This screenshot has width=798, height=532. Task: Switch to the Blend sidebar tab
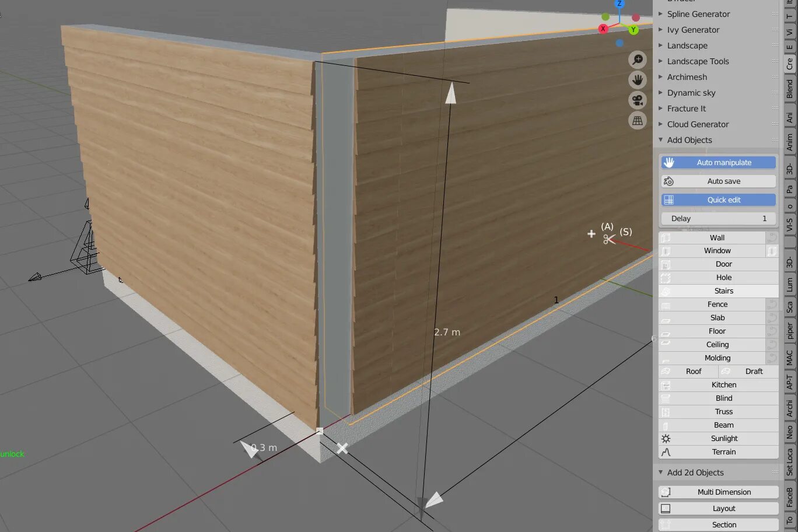pyautogui.click(x=790, y=89)
